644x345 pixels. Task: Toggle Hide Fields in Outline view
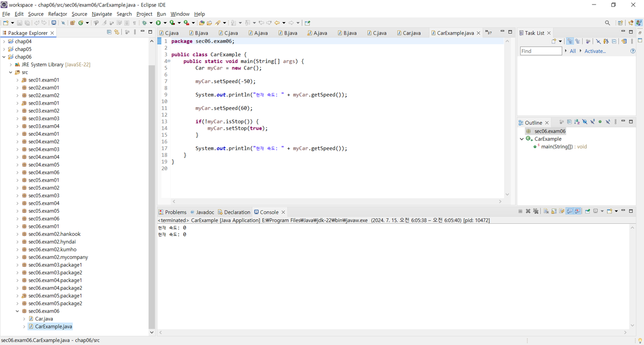click(585, 122)
